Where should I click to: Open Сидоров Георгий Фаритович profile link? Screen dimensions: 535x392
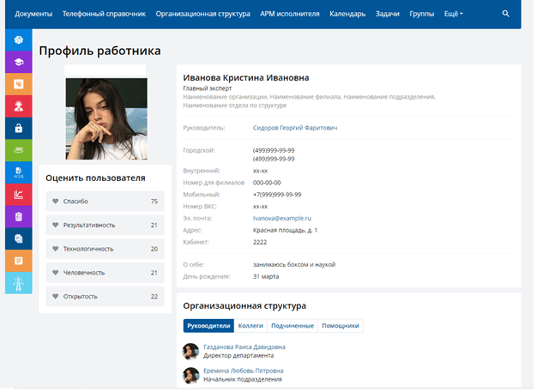tap(295, 128)
